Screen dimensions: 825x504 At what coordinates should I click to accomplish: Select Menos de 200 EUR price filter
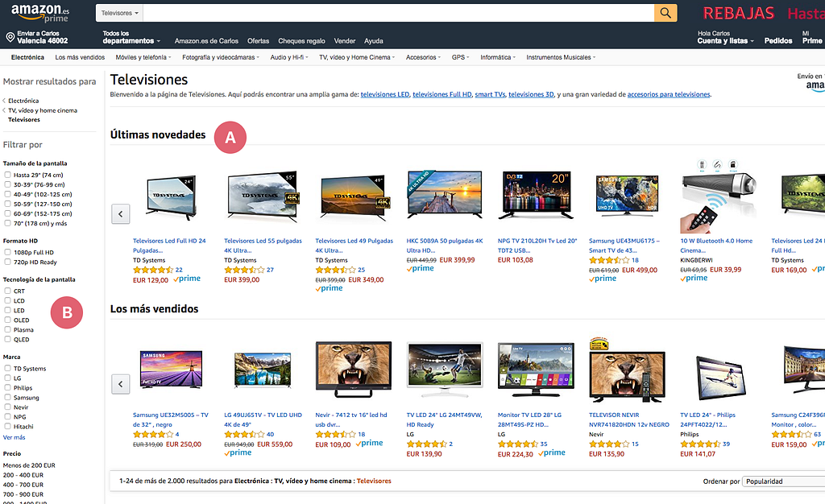[29, 465]
